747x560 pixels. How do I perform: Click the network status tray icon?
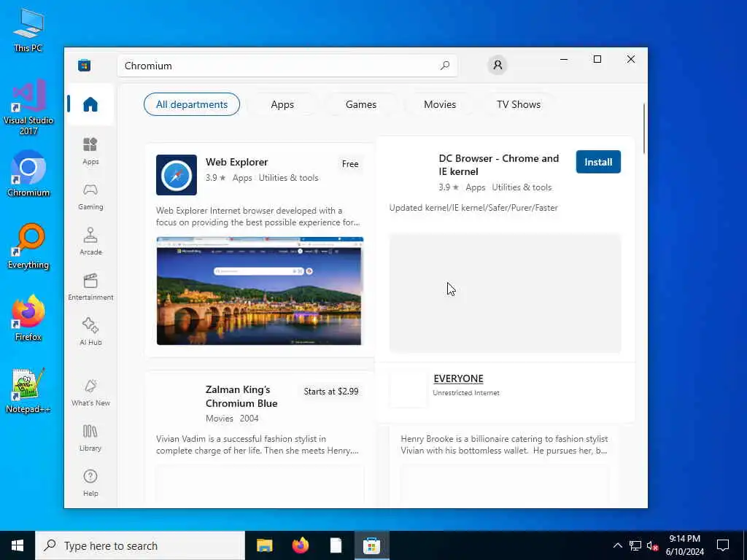tap(635, 545)
